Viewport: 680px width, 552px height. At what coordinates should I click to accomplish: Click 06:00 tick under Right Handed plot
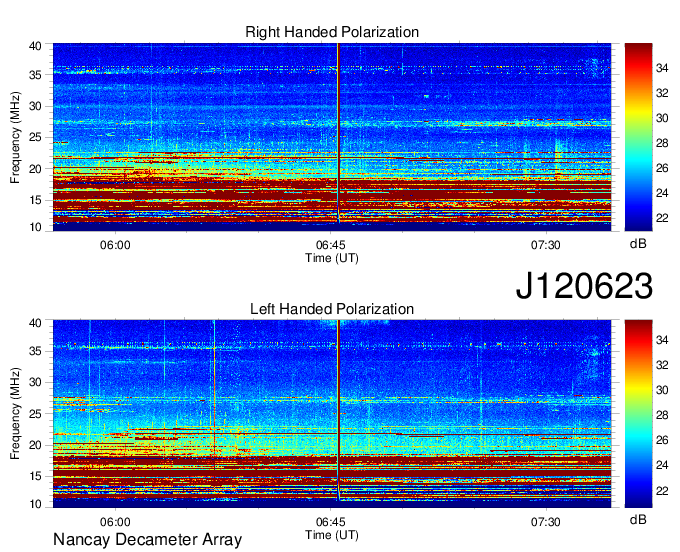[115, 245]
